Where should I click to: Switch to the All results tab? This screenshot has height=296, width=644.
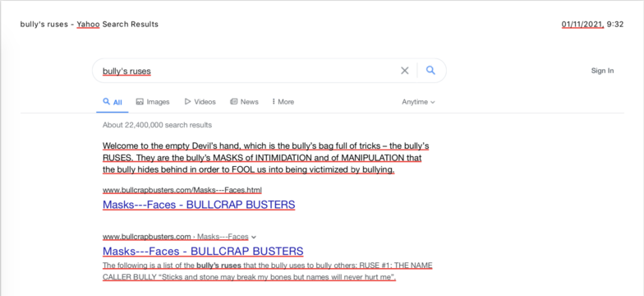112,102
